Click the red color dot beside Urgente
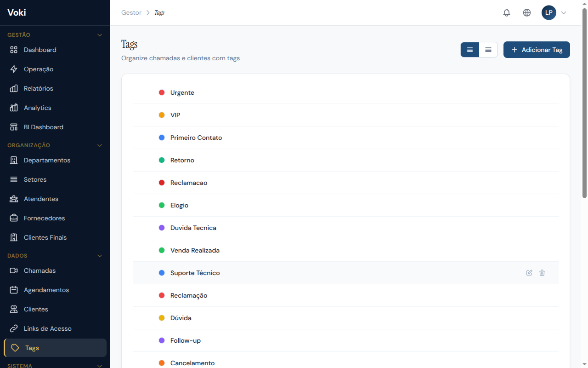 (x=162, y=92)
